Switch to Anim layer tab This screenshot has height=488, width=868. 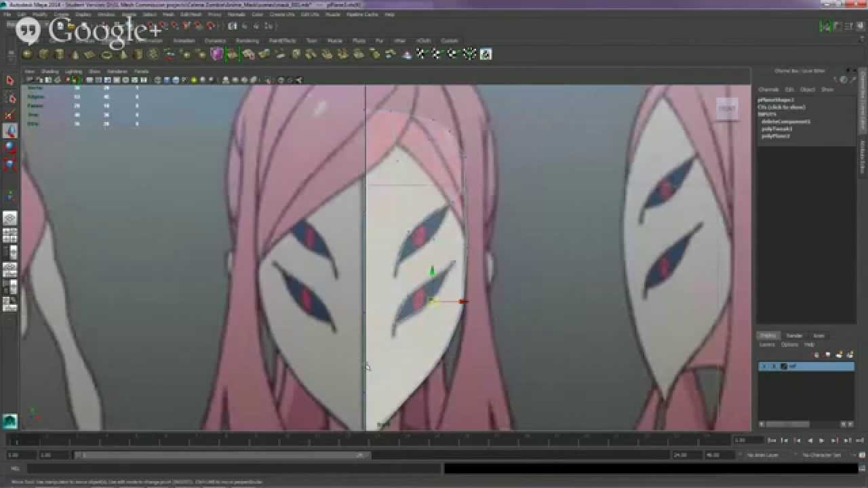coord(818,335)
